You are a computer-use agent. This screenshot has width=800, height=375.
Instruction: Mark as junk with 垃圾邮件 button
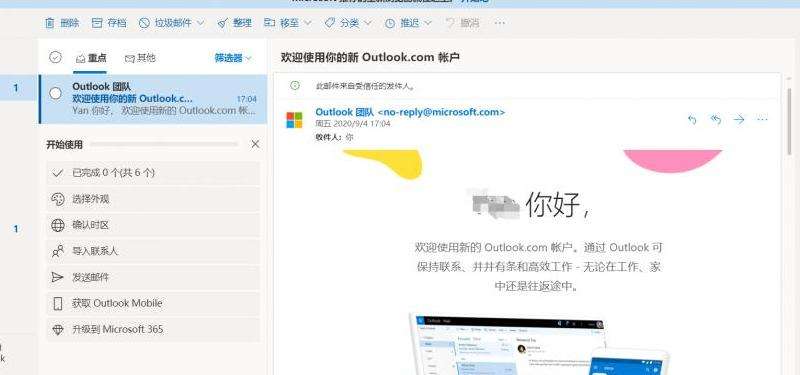pyautogui.click(x=166, y=23)
